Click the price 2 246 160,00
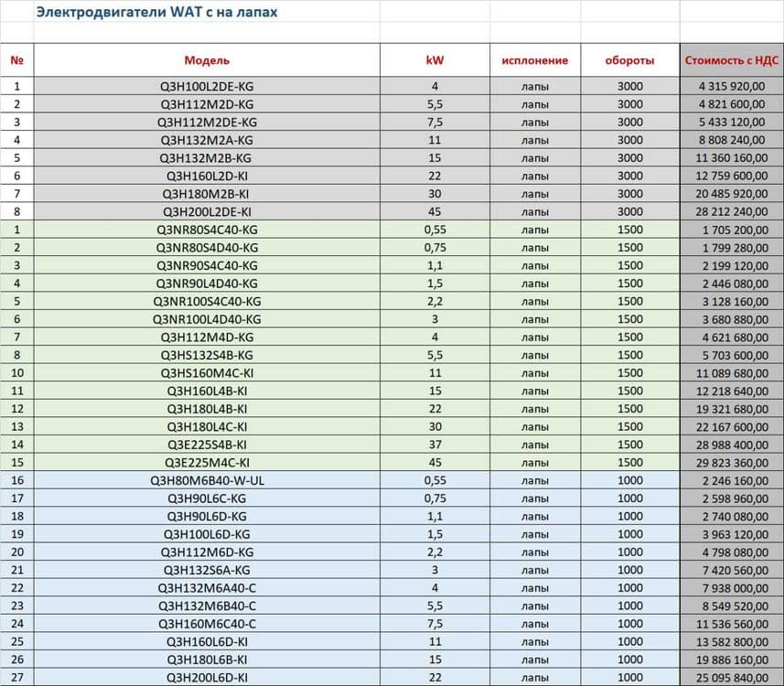The image size is (784, 686). point(735,481)
